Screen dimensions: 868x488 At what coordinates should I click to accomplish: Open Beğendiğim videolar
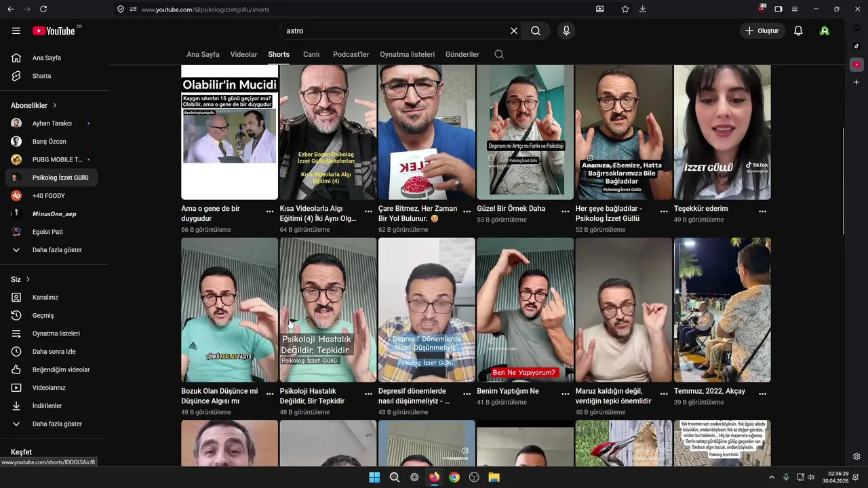pyautogui.click(x=52, y=369)
